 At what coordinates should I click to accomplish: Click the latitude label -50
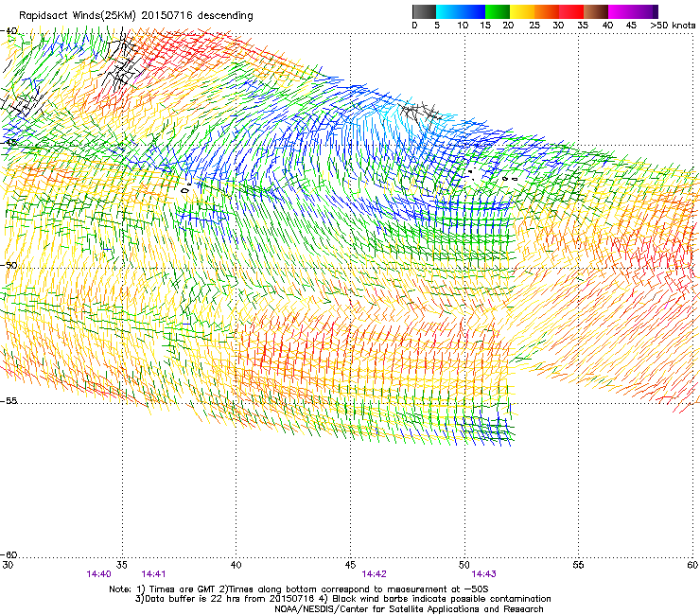point(9,265)
